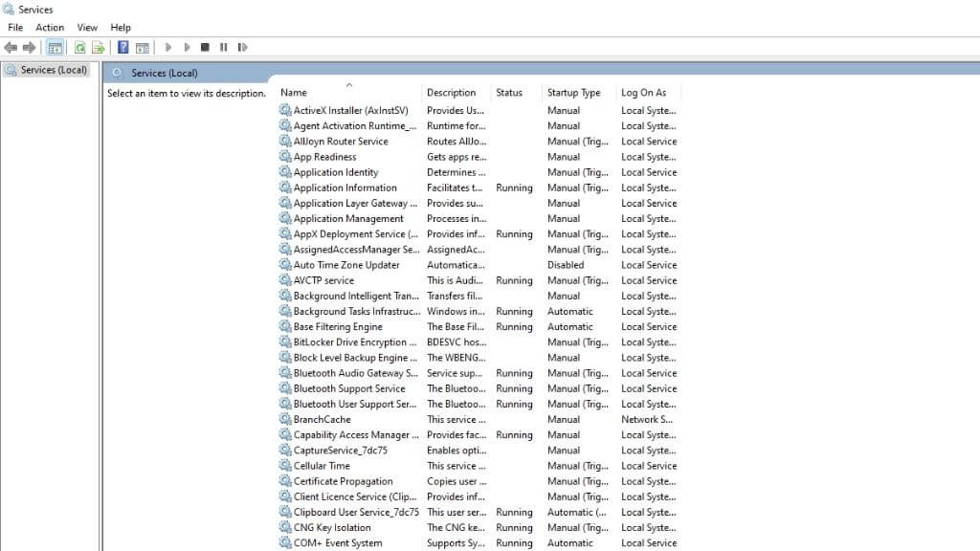Select the Bluetooth Support Service row
This screenshot has height=551, width=980.
[x=349, y=388]
